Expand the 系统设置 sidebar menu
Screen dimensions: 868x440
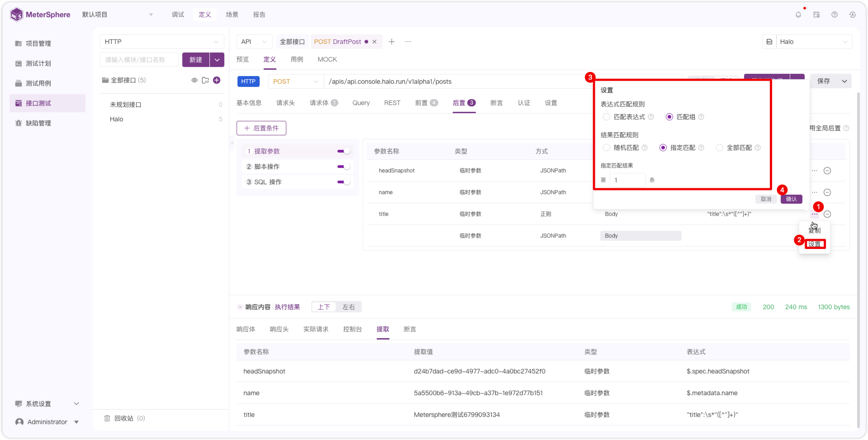(x=47, y=404)
